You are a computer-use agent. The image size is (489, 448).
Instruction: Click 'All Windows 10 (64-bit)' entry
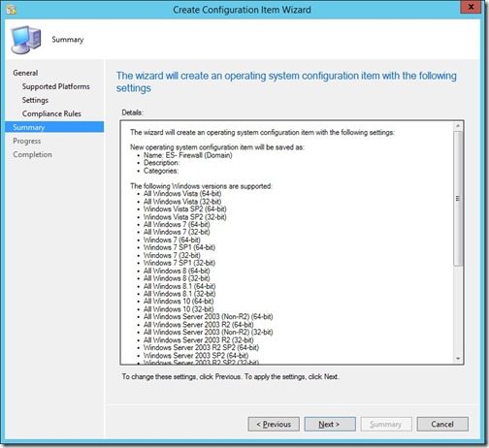click(x=179, y=302)
